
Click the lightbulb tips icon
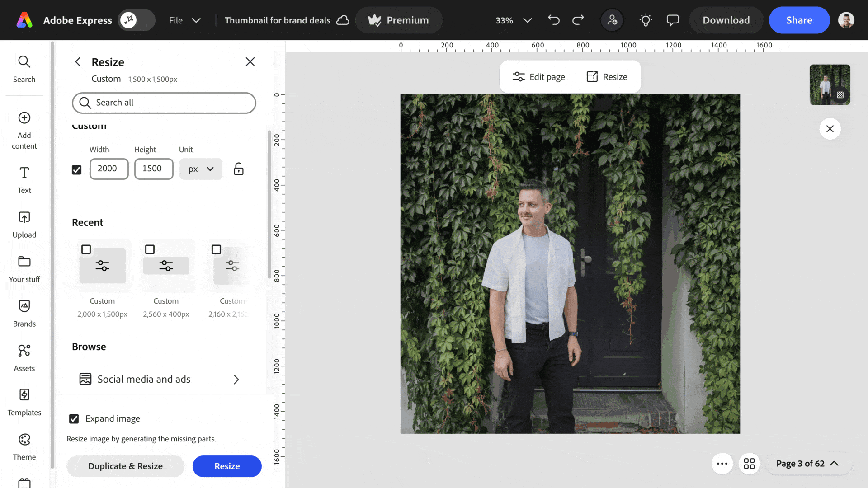pos(646,20)
